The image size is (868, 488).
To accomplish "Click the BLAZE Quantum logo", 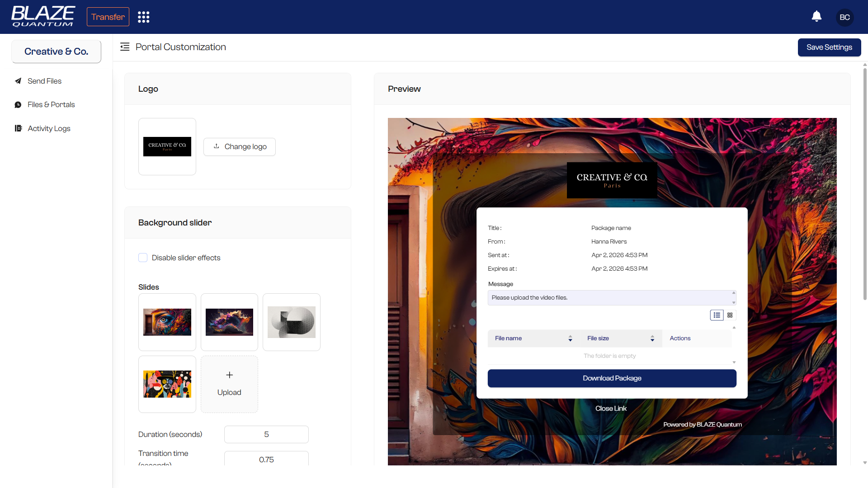I will click(x=43, y=17).
